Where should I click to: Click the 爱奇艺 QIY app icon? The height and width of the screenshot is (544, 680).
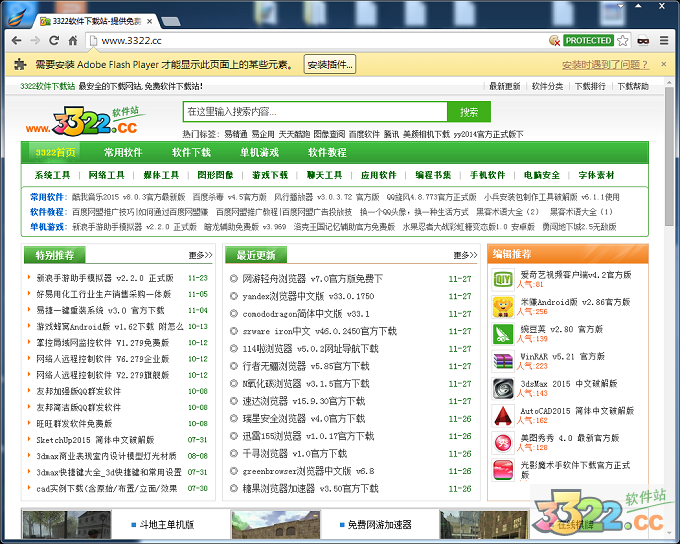tap(503, 279)
